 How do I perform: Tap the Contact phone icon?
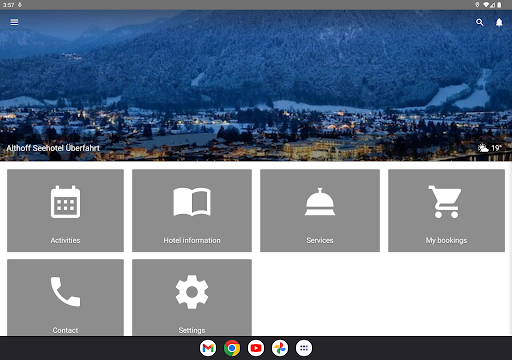tap(65, 291)
